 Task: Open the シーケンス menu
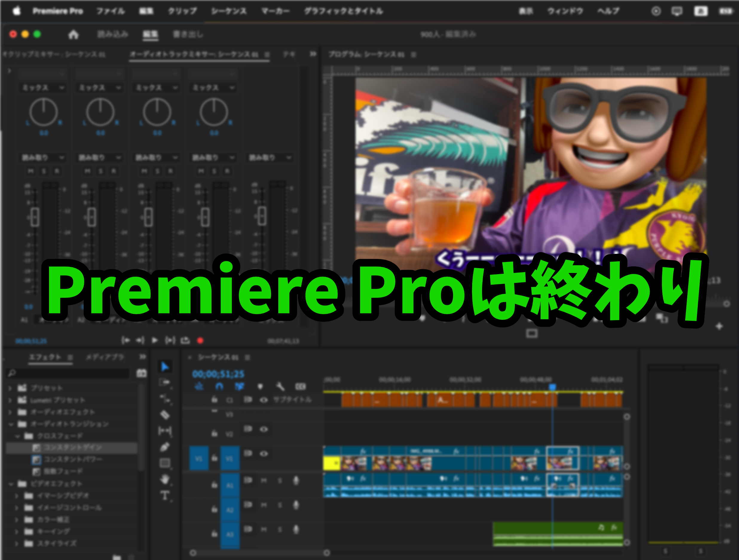click(229, 11)
